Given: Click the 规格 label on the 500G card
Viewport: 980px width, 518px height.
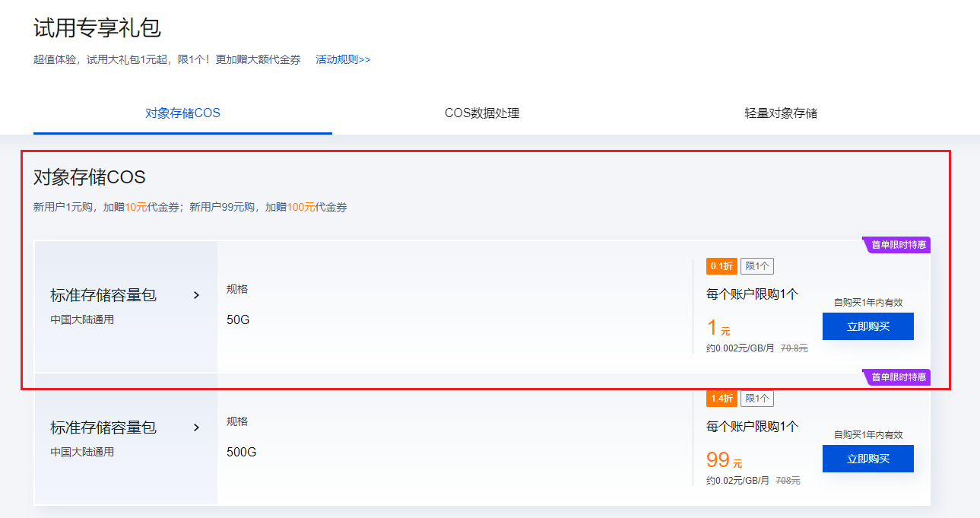Looking at the screenshot, I should [237, 421].
